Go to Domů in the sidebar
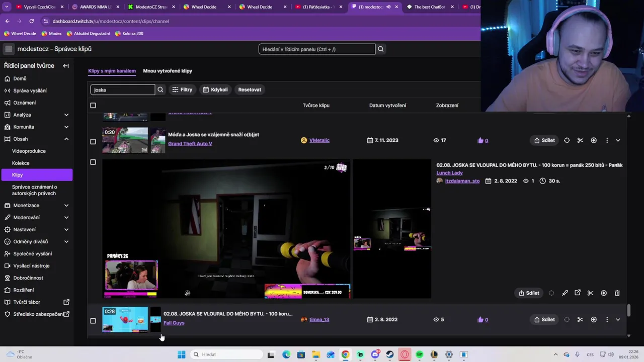 pyautogui.click(x=20, y=78)
